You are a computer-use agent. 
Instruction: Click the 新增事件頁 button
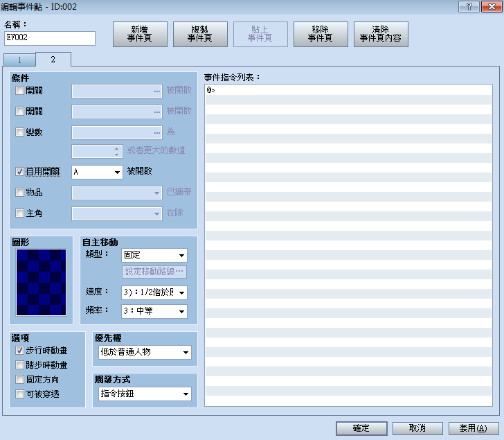[140, 34]
